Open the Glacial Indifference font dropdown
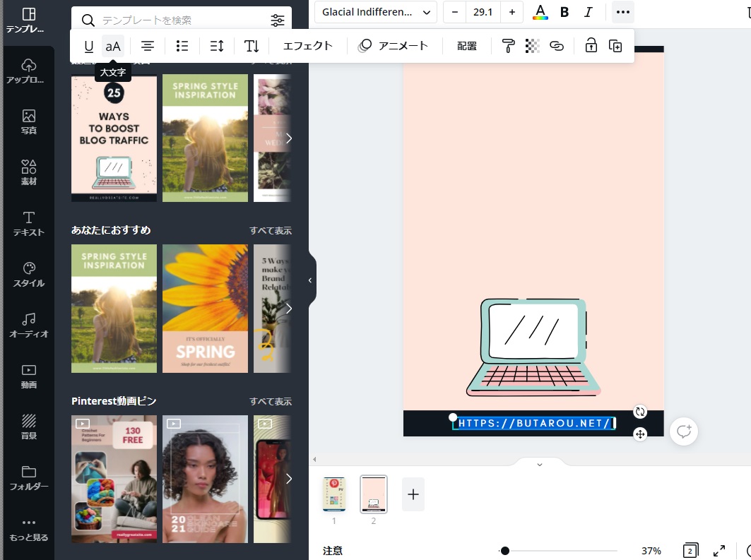Viewport: 751px width, 560px height. point(376,12)
